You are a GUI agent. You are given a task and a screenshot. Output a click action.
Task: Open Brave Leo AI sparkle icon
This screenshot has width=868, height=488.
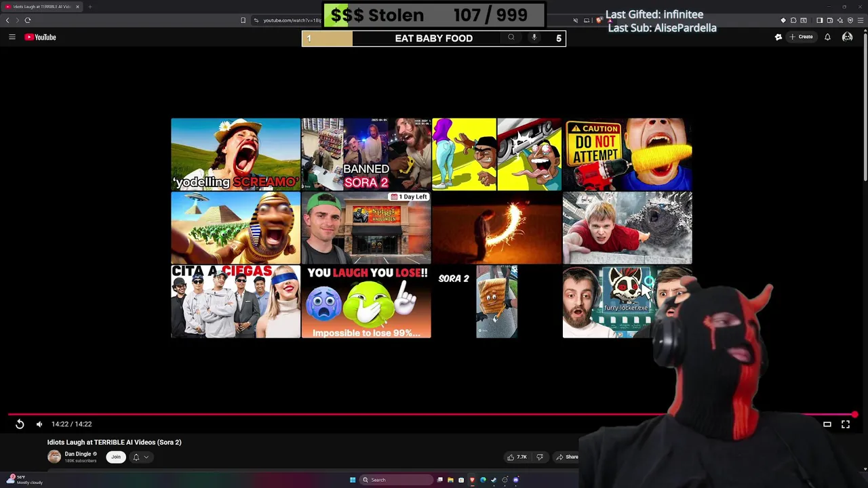click(840, 20)
